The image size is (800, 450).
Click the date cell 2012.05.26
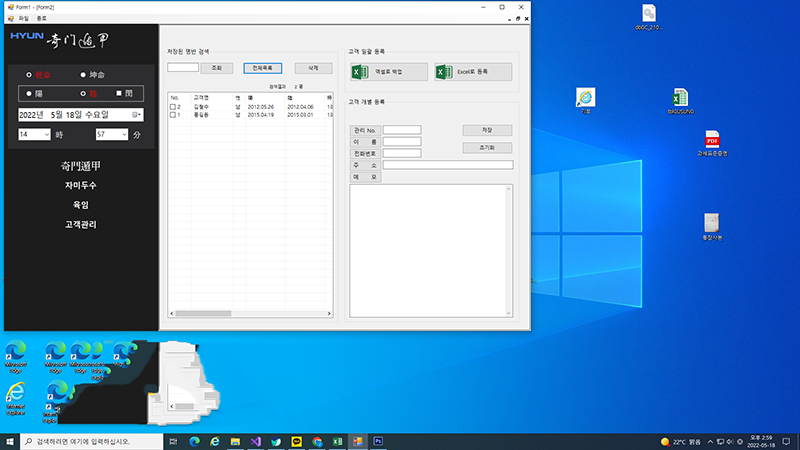(x=261, y=107)
